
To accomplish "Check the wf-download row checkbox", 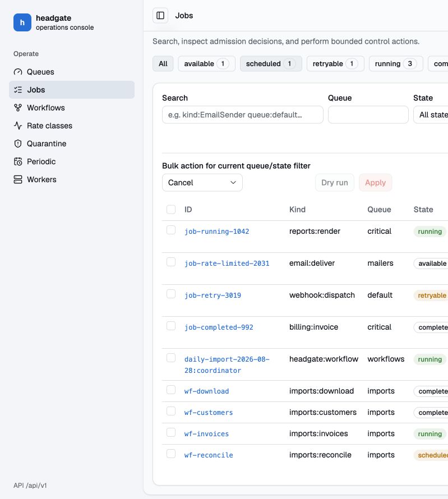I will [171, 390].
